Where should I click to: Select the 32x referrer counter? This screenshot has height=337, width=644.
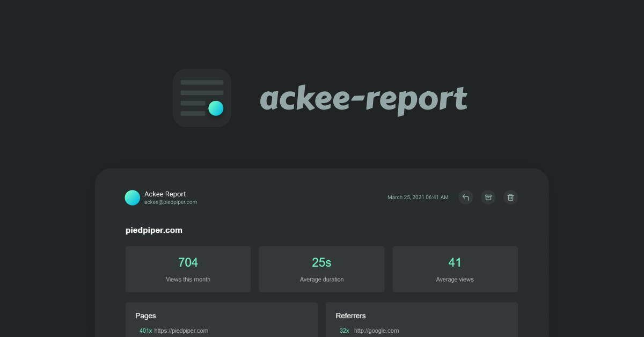click(x=344, y=331)
